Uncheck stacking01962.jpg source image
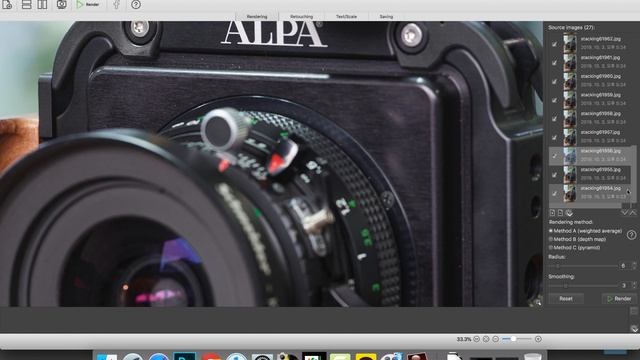The width and height of the screenshot is (640, 360). pos(554,44)
